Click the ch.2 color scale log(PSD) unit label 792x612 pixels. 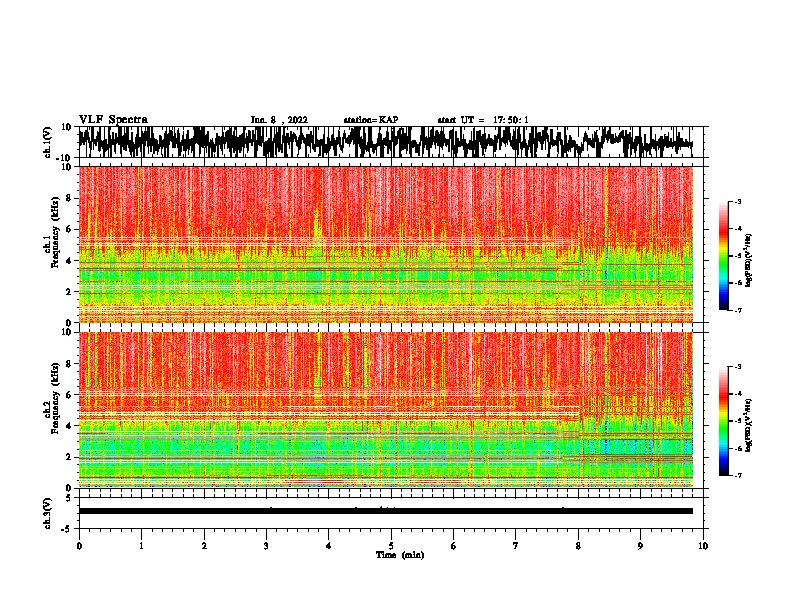(749, 425)
